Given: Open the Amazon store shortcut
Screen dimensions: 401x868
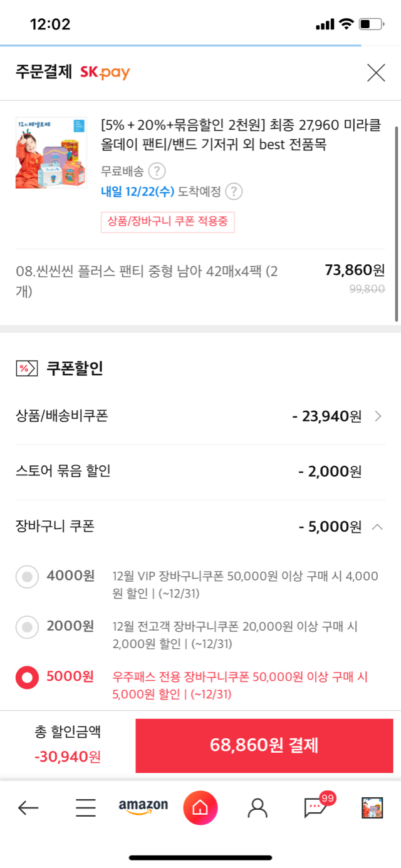Looking at the screenshot, I should pyautogui.click(x=143, y=807).
